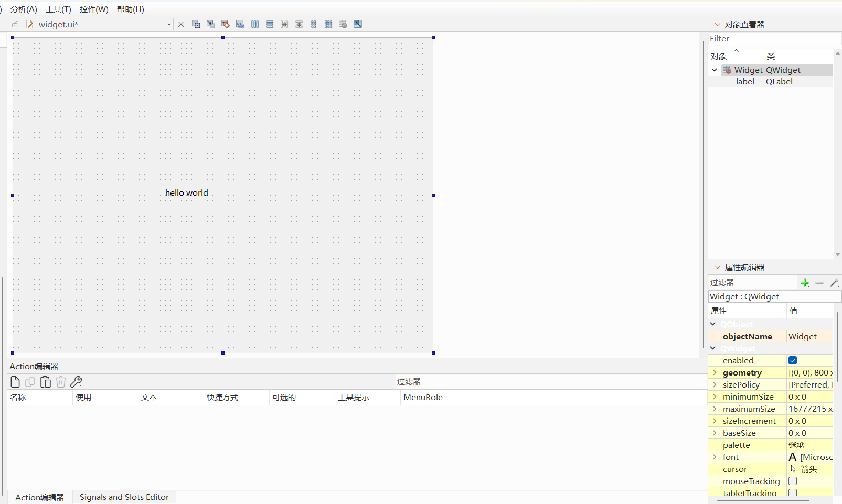Check the tabletTracking property checkbox
This screenshot has width=842, height=504.
(793, 493)
